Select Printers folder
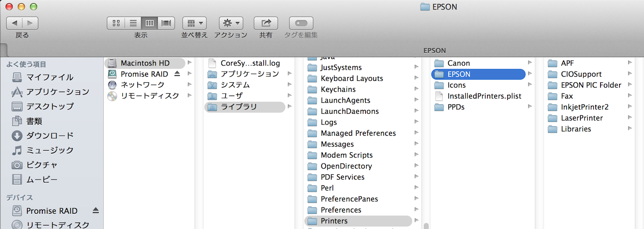The image size is (644, 229). (358, 221)
